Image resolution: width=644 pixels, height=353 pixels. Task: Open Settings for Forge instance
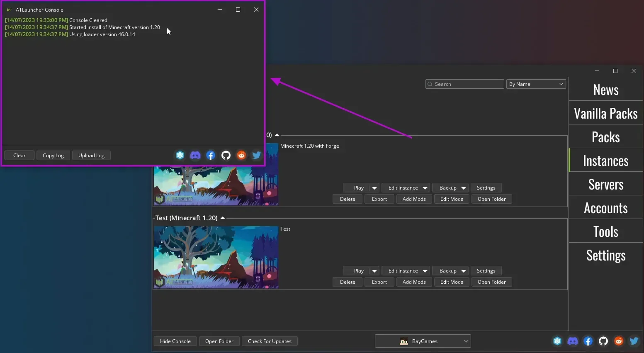click(486, 188)
